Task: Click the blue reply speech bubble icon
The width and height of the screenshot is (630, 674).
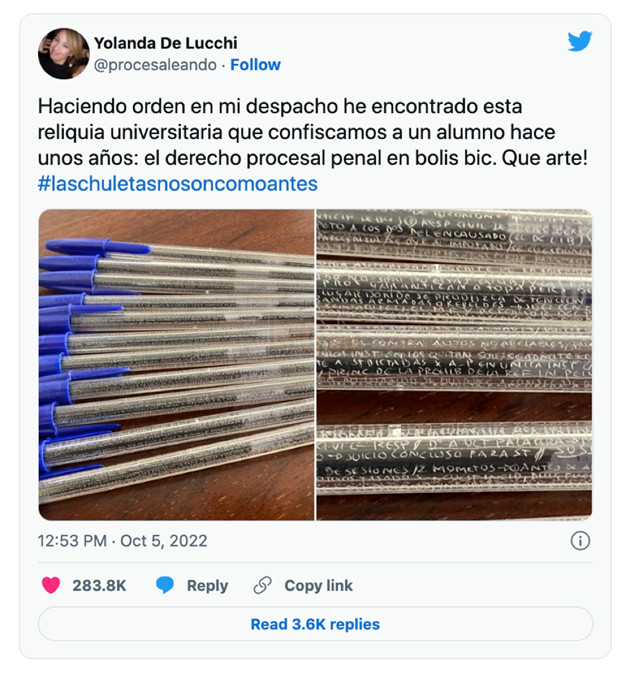Action: click(x=165, y=585)
